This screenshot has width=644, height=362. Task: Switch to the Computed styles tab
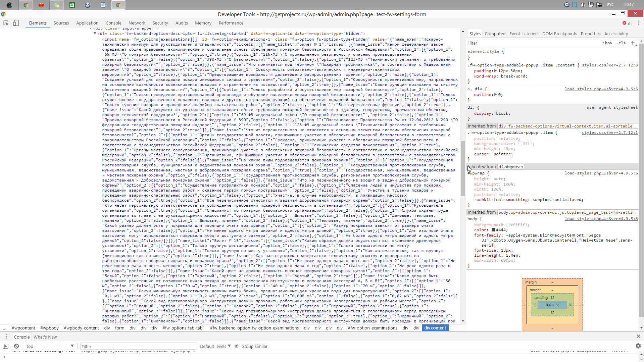tap(495, 34)
